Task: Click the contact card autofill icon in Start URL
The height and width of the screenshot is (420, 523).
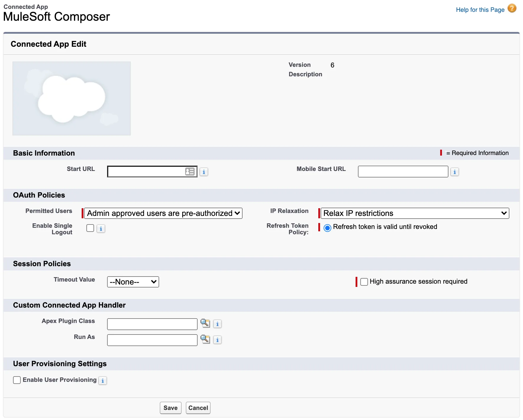Action: 190,172
